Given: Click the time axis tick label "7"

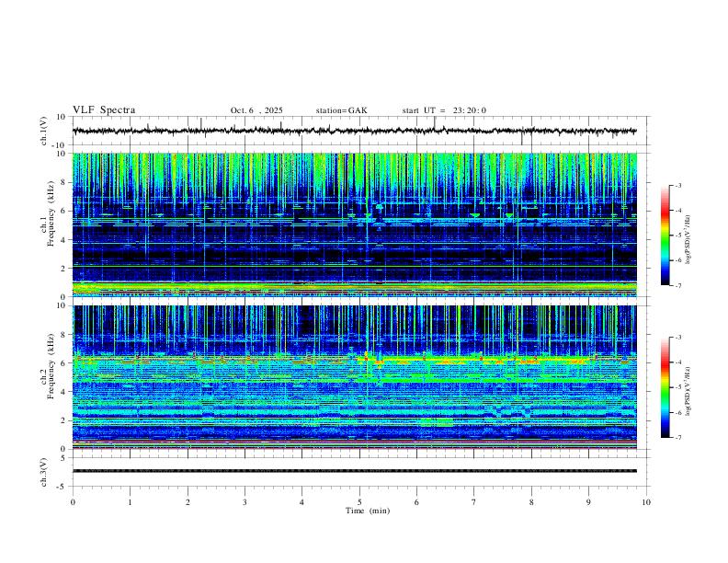Looking at the screenshot, I should coord(474,502).
